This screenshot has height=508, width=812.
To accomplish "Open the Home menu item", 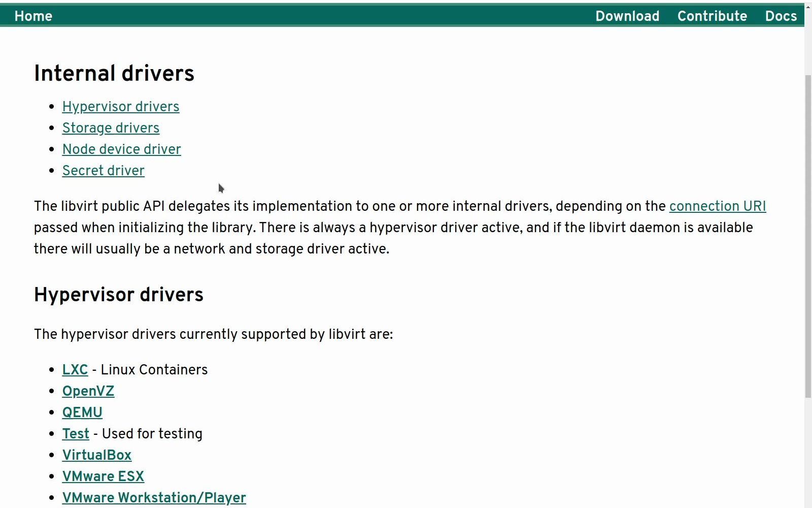I will [x=33, y=16].
